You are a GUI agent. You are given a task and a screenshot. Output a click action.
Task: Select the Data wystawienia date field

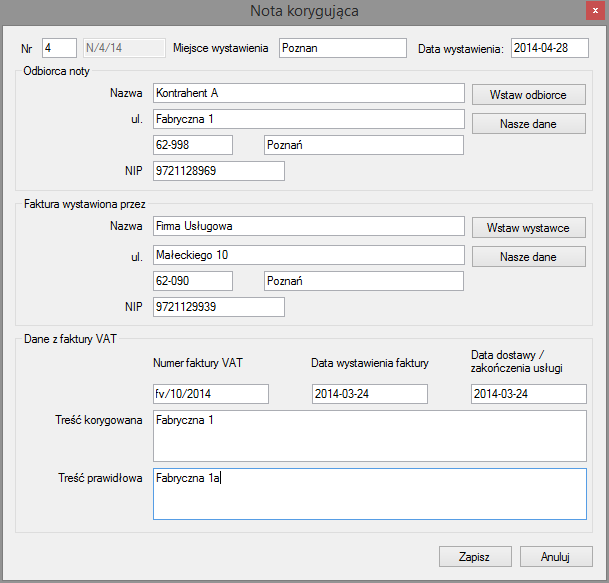(550, 48)
